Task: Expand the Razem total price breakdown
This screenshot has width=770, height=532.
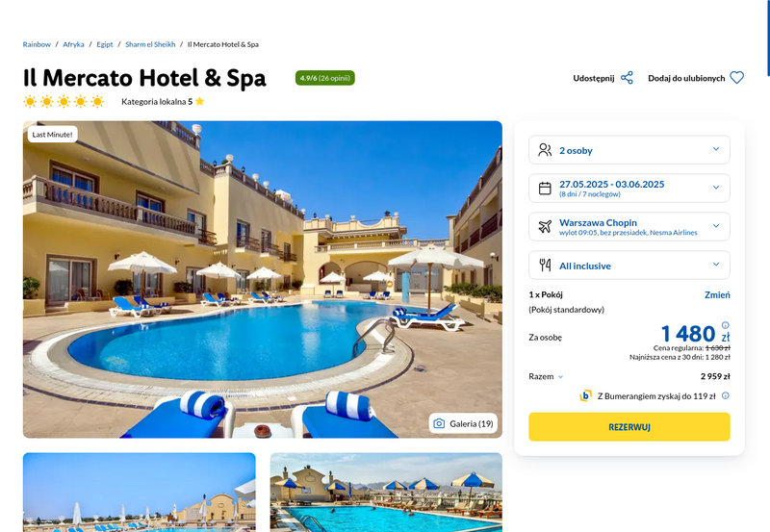Action: (546, 376)
